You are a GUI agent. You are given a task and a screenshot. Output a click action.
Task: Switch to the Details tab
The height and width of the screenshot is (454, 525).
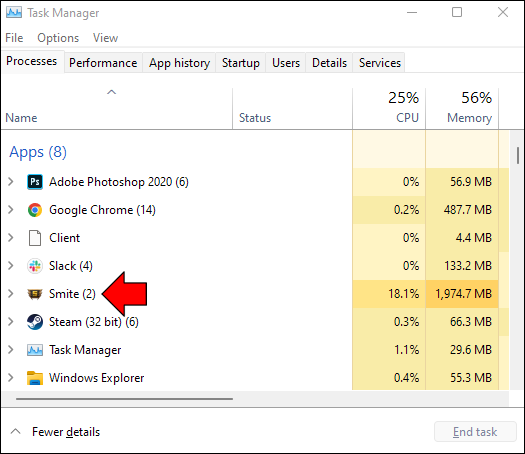point(329,63)
